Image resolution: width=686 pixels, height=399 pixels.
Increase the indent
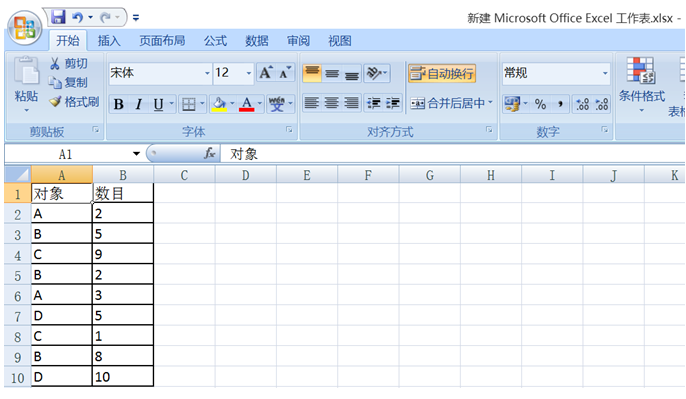click(x=392, y=103)
